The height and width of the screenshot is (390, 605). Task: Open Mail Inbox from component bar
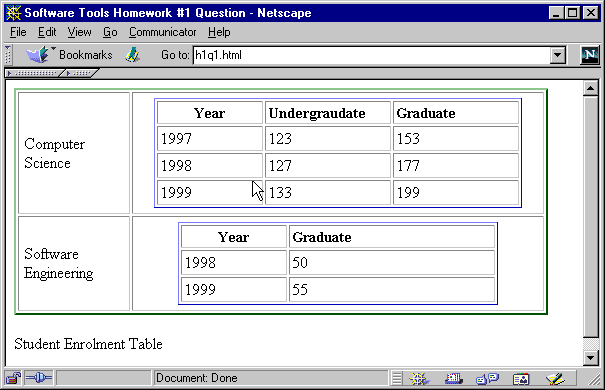[x=453, y=379]
